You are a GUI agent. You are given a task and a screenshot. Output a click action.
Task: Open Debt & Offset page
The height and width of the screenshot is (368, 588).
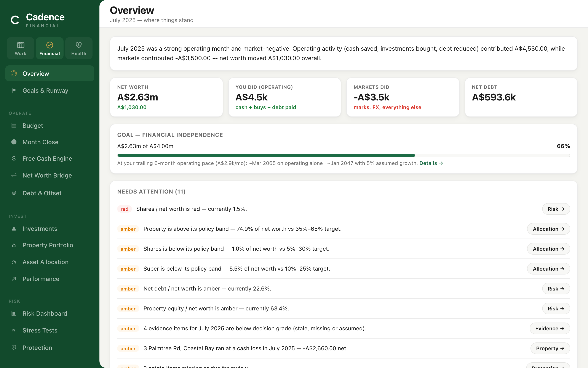pyautogui.click(x=50, y=193)
